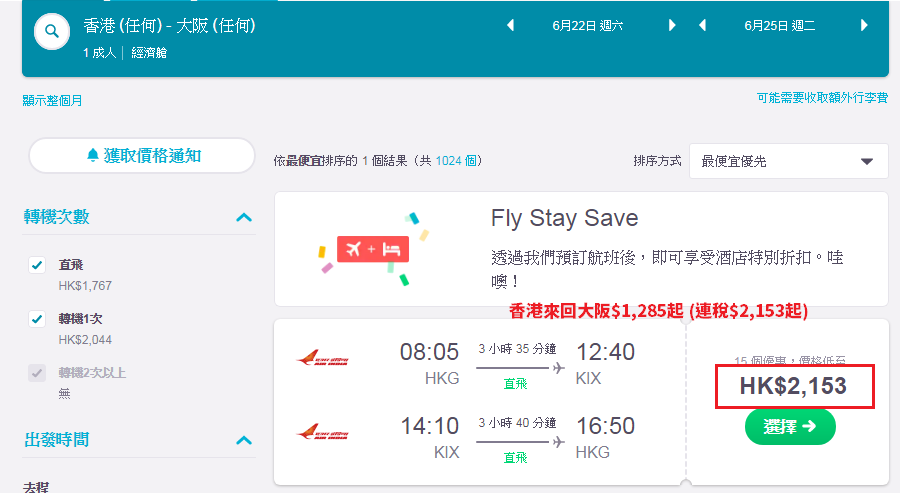Open the 最便宜優先 sort dropdown
The height and width of the screenshot is (493, 900).
click(x=789, y=161)
